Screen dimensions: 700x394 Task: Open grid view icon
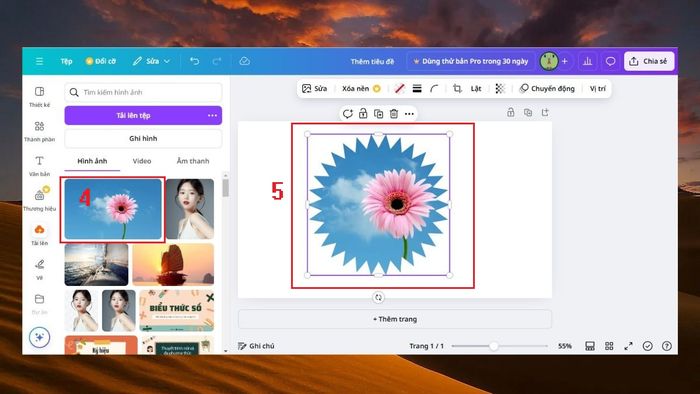pos(609,346)
